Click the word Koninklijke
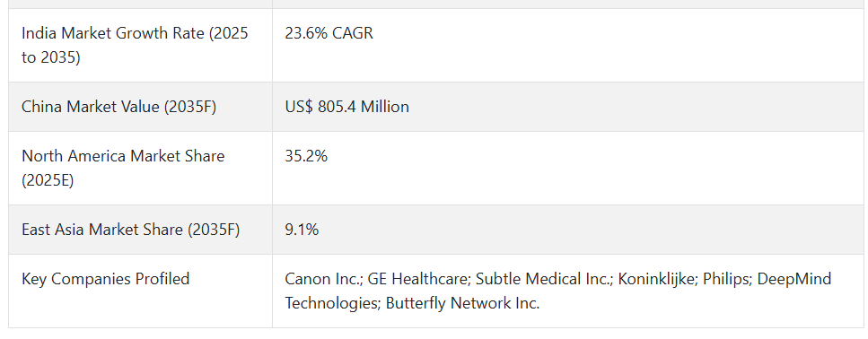Screen dimensions: 868x339 [x=657, y=279]
